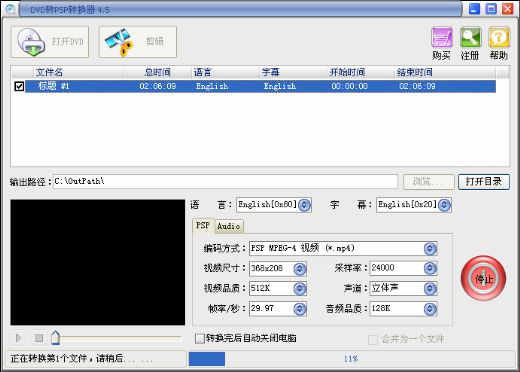
Task: Open the PSP MPEG-4 encoding format dropdown
Action: (430, 249)
